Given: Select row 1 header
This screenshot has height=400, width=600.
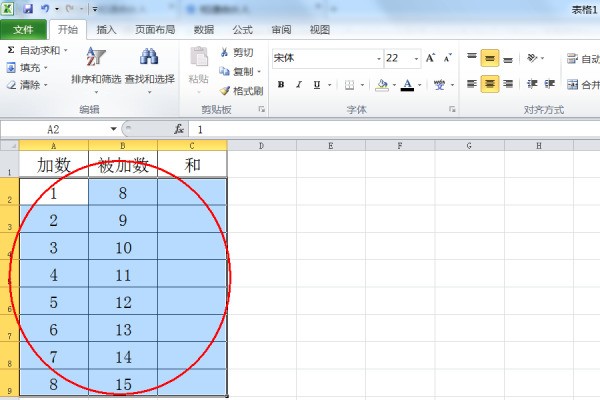Looking at the screenshot, I should pos(10,164).
